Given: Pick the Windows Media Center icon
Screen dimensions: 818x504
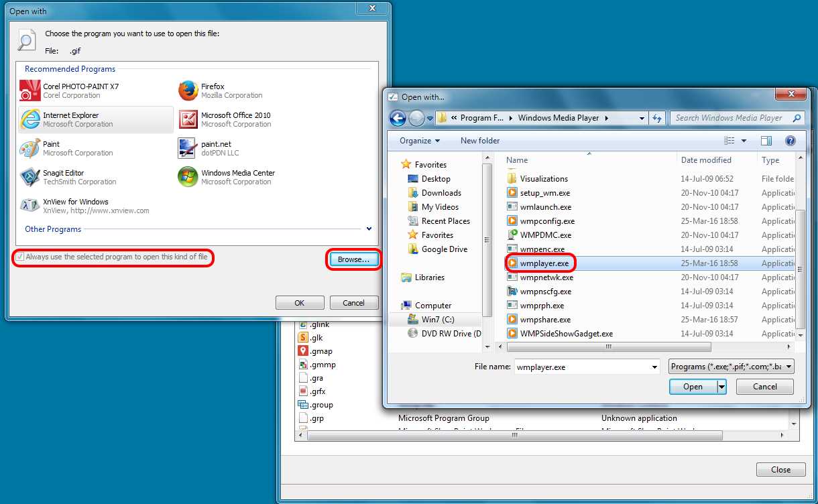Looking at the screenshot, I should (x=188, y=176).
